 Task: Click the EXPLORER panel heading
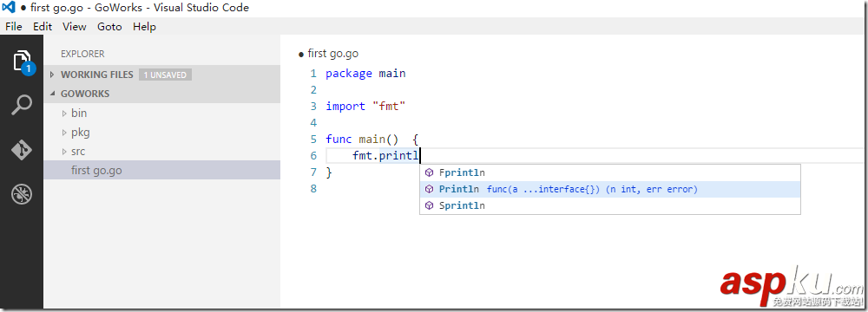[x=82, y=54]
